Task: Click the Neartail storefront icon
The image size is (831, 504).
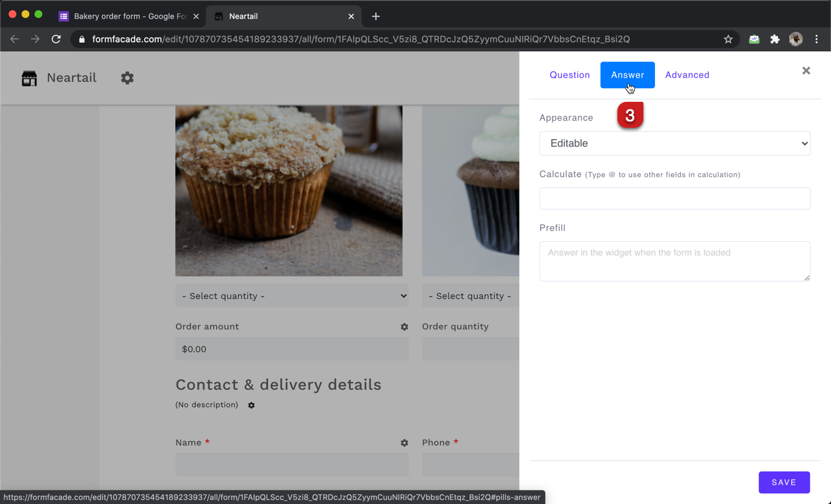Action: click(x=29, y=78)
